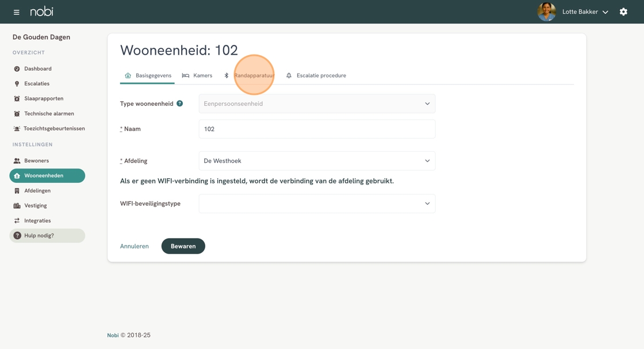644x349 pixels.
Task: Click the Slaaprapporten sidebar icon
Action: [x=17, y=99]
